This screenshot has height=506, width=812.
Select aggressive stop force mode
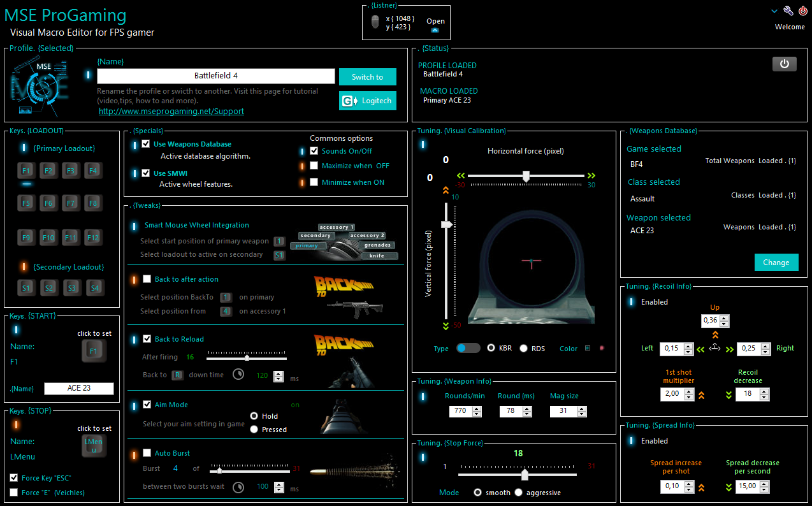(518, 492)
